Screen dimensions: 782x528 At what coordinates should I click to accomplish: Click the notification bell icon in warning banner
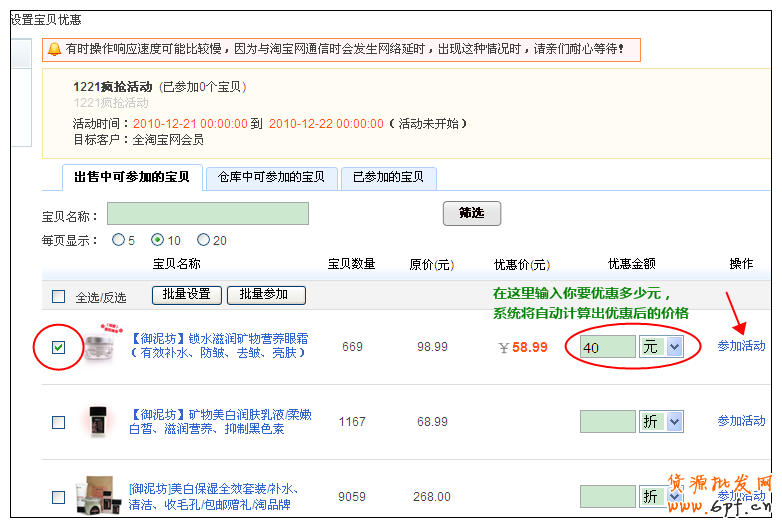pyautogui.click(x=53, y=49)
